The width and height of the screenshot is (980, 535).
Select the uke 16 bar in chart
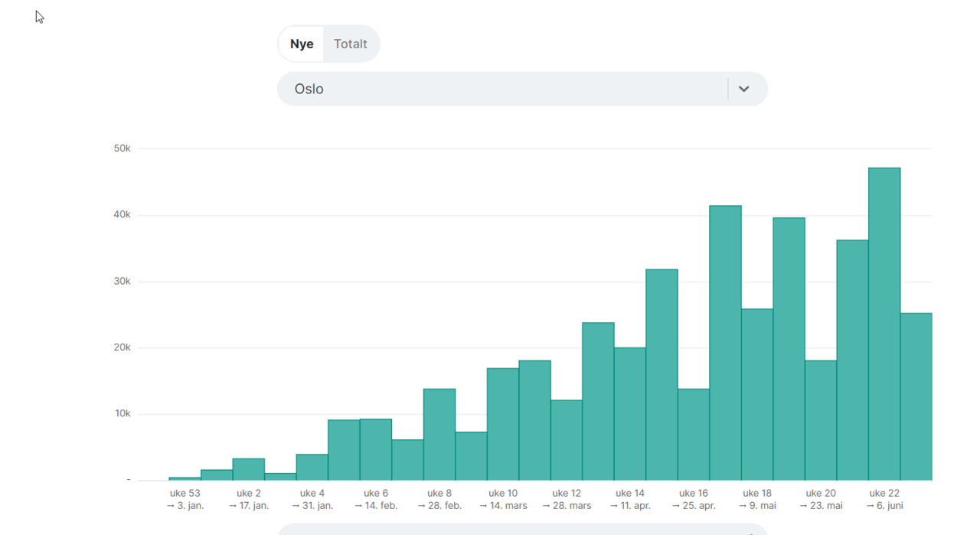pos(694,435)
